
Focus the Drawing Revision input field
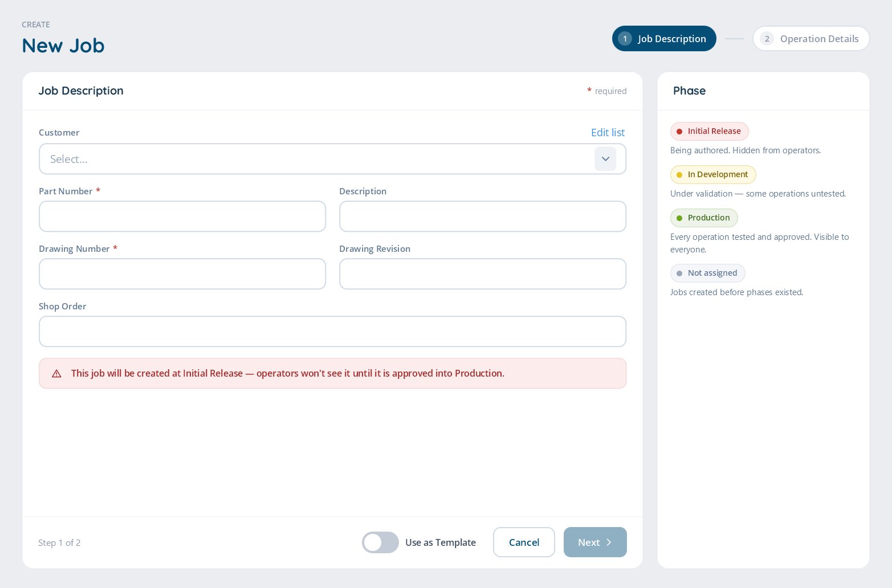coord(483,274)
